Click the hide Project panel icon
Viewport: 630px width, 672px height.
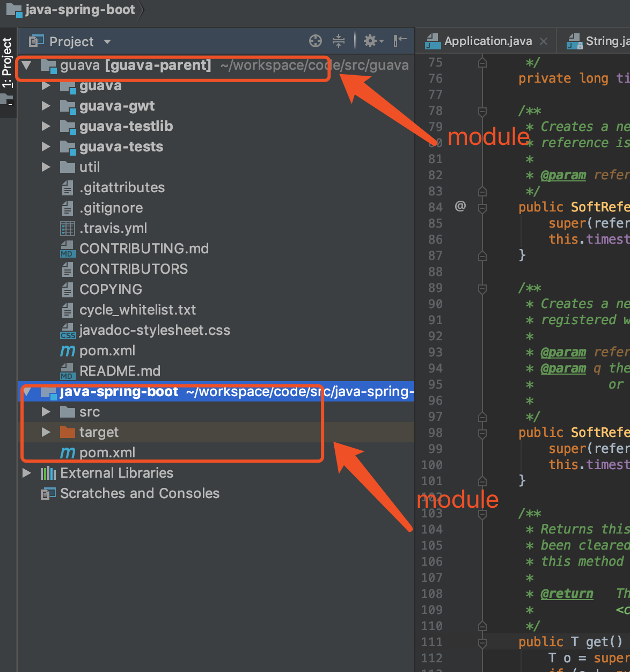(x=400, y=41)
